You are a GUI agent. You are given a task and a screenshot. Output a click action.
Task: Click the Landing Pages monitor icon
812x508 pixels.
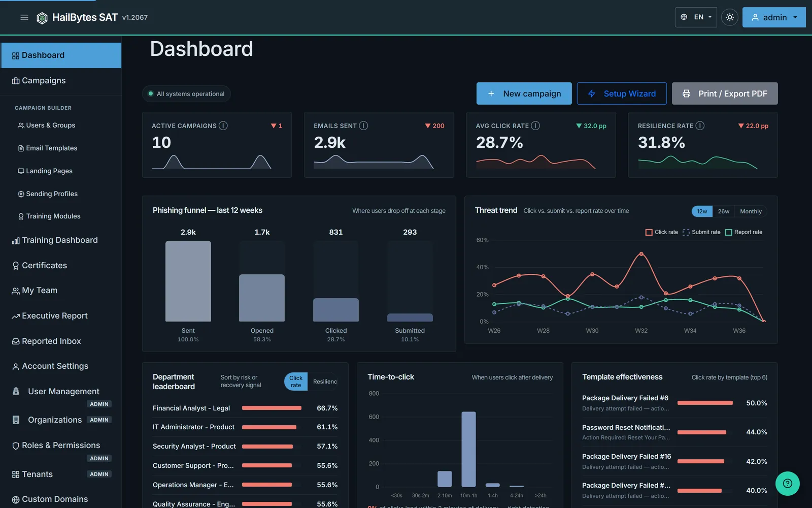21,171
